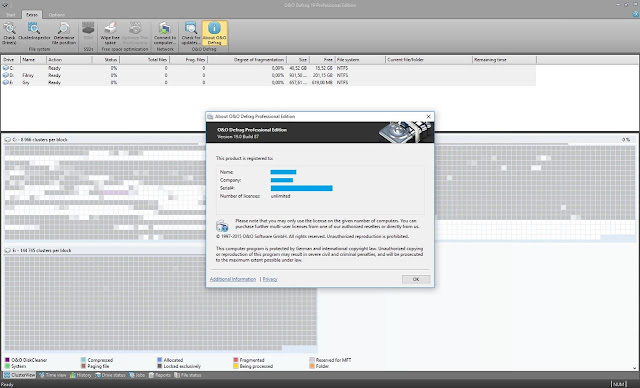This screenshot has height=388, width=640.
Task: Click drive icon beside E: clusters per block
Action: click(7, 250)
